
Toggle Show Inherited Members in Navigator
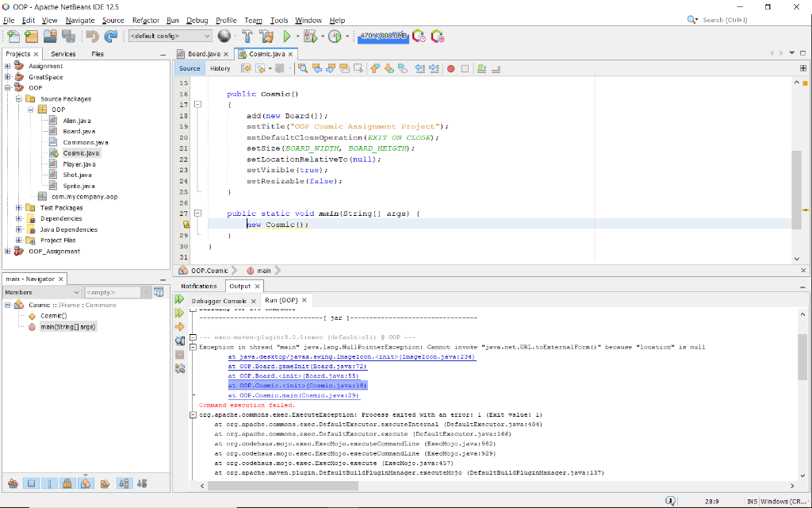click(13, 483)
